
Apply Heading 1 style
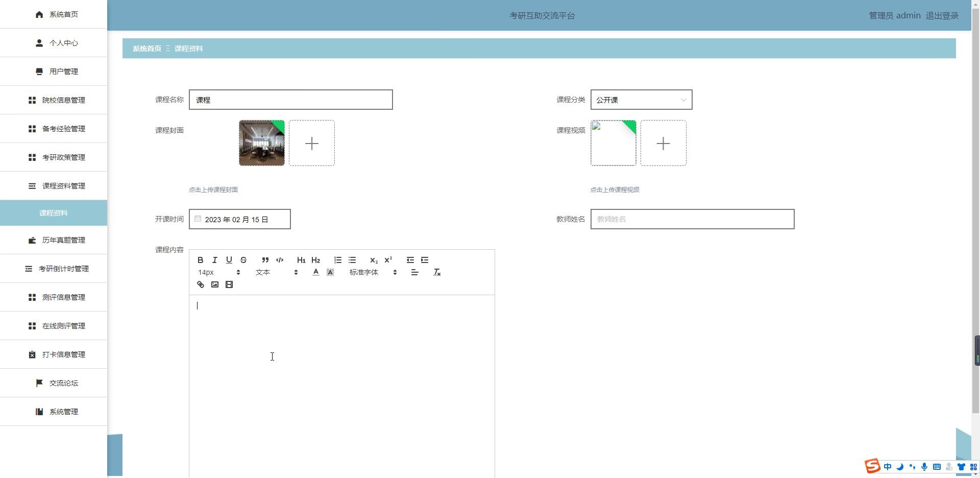click(x=301, y=260)
